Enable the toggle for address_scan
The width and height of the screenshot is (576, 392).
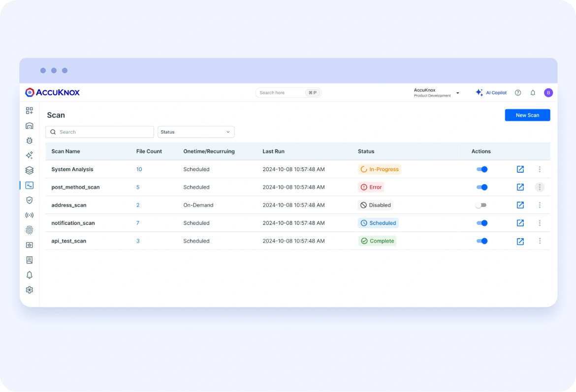click(481, 205)
